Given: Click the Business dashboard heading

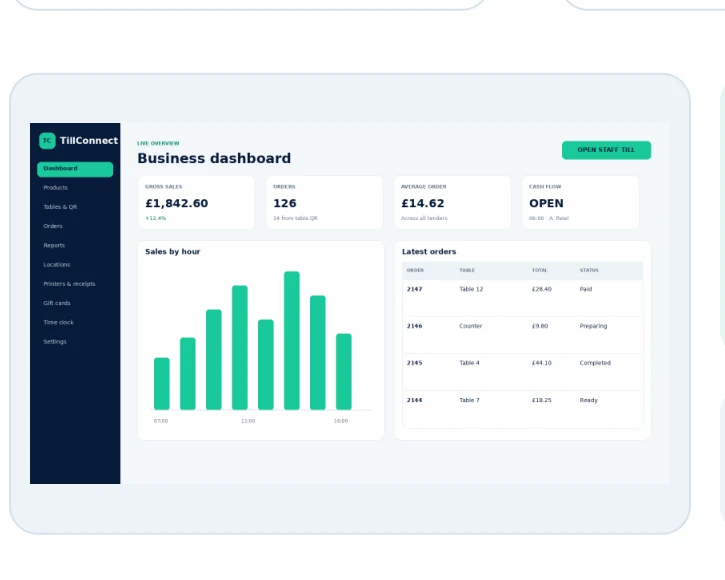Looking at the screenshot, I should [214, 158].
